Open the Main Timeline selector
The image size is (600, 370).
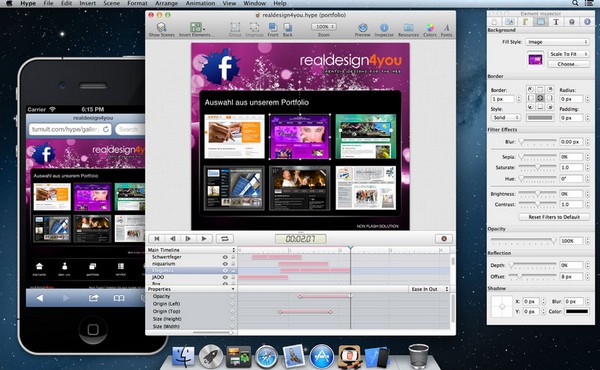click(x=191, y=250)
